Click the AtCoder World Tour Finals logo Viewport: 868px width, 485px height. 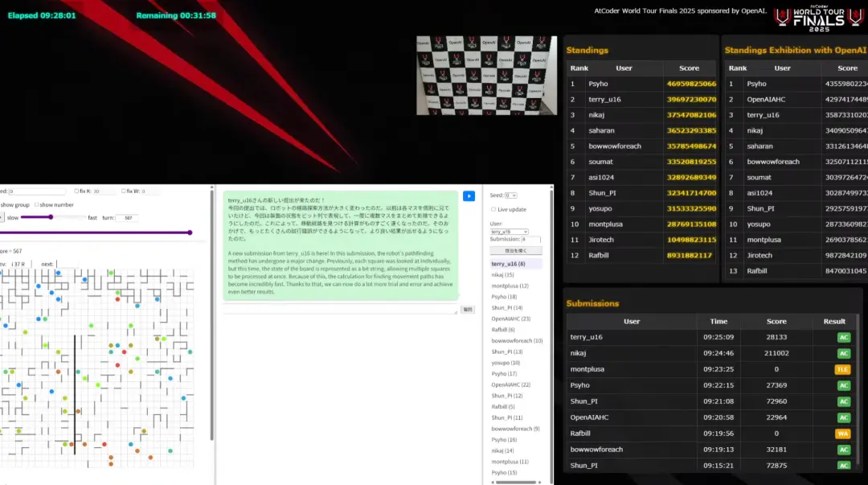click(x=810, y=16)
